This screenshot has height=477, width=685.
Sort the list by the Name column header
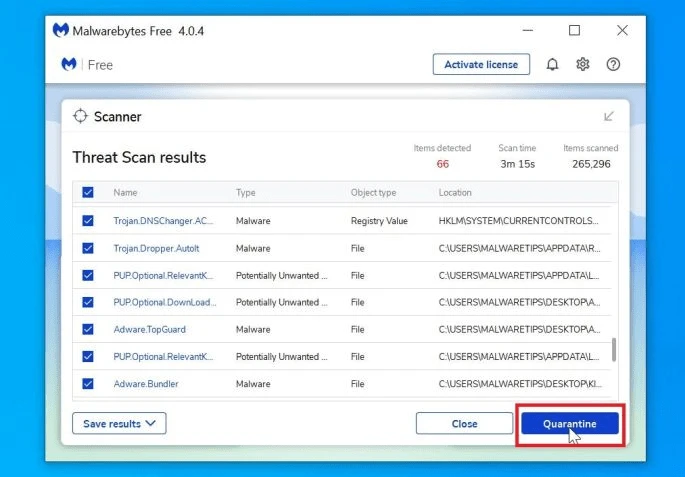coord(125,193)
